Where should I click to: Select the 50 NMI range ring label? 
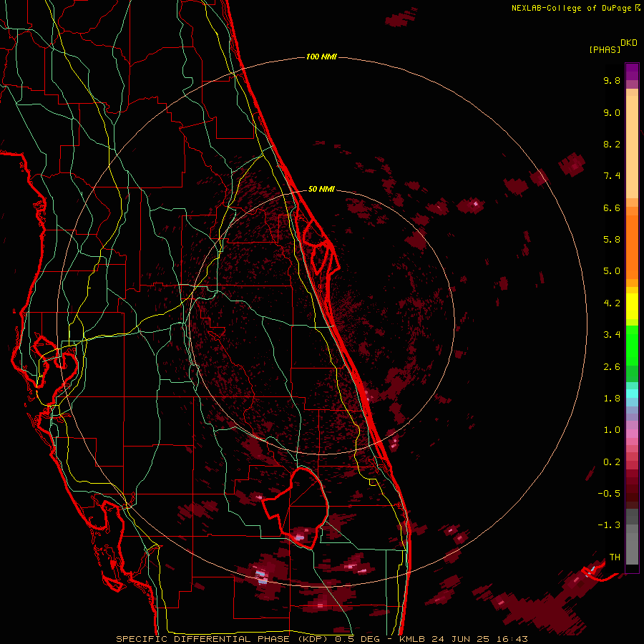click(321, 189)
